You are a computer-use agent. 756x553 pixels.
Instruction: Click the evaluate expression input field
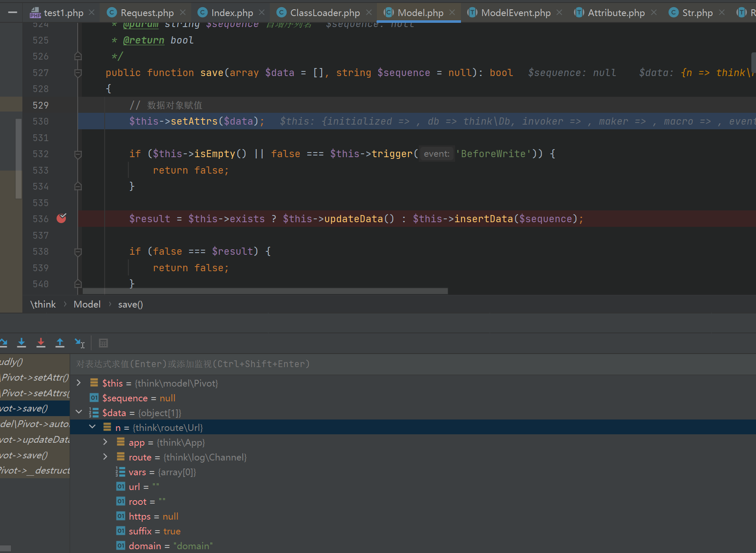coord(413,364)
